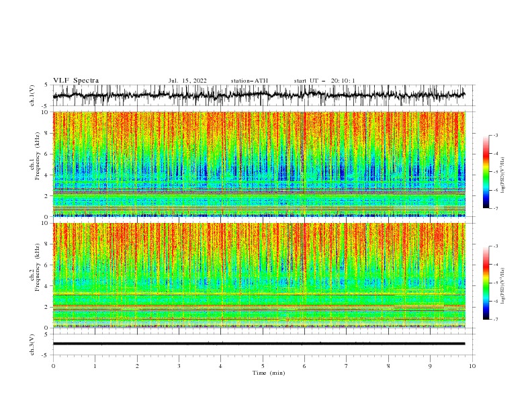Screen dimensions: 532x411
Task: Click the "6" tick on the time axis
Action: tap(304, 366)
